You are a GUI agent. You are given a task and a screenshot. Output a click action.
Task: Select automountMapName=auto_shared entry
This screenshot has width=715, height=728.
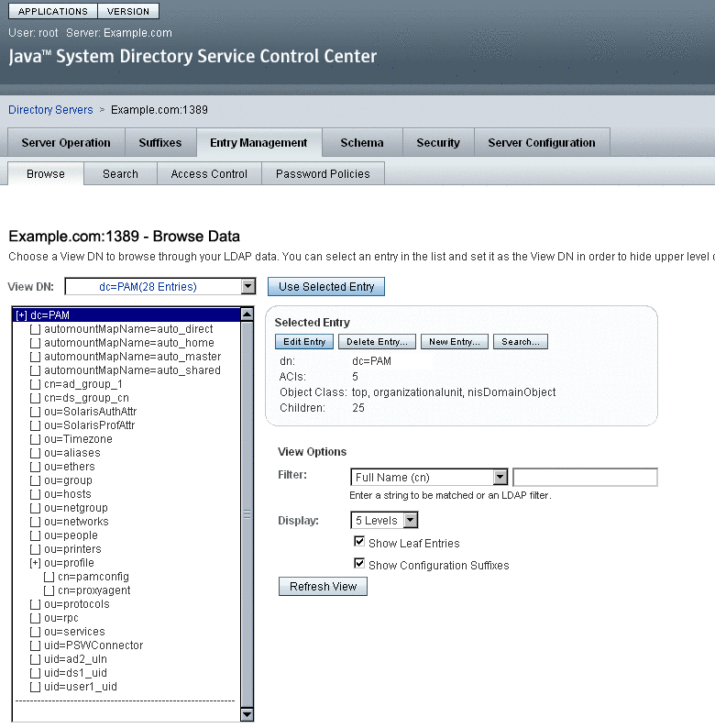(x=132, y=370)
